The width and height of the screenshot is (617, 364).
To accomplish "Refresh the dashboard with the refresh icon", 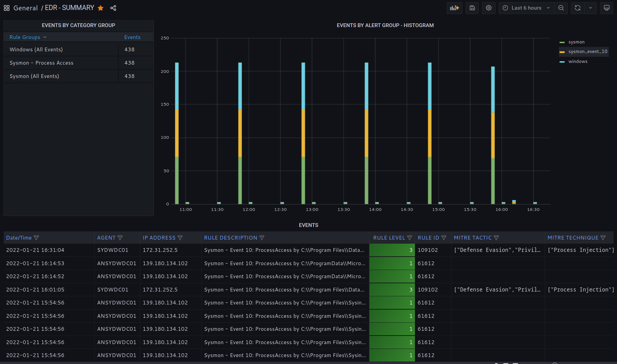I will click(577, 8).
